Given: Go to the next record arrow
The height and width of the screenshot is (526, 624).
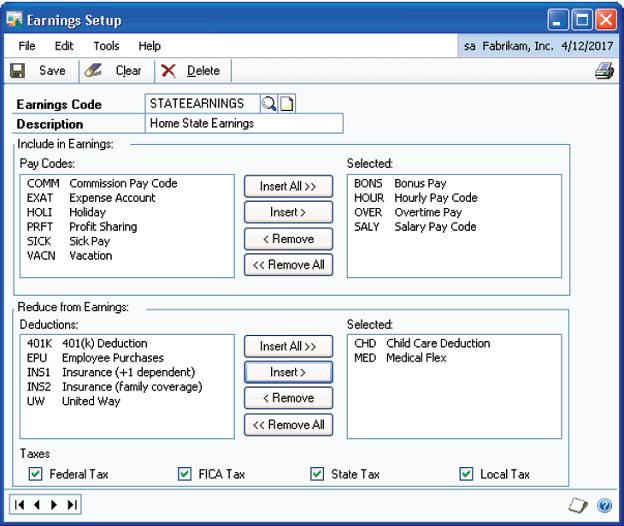Looking at the screenshot, I should click(x=54, y=505).
